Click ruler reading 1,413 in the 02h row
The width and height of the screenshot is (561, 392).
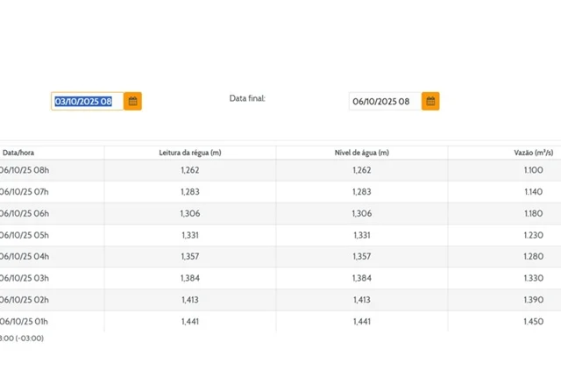coord(190,300)
